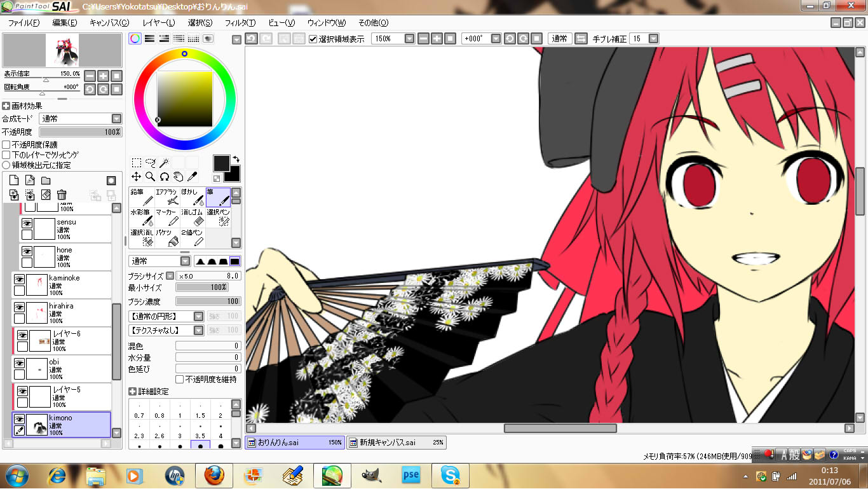Activate the hand pan tool
Viewport: 868px width, 489px height.
(178, 176)
